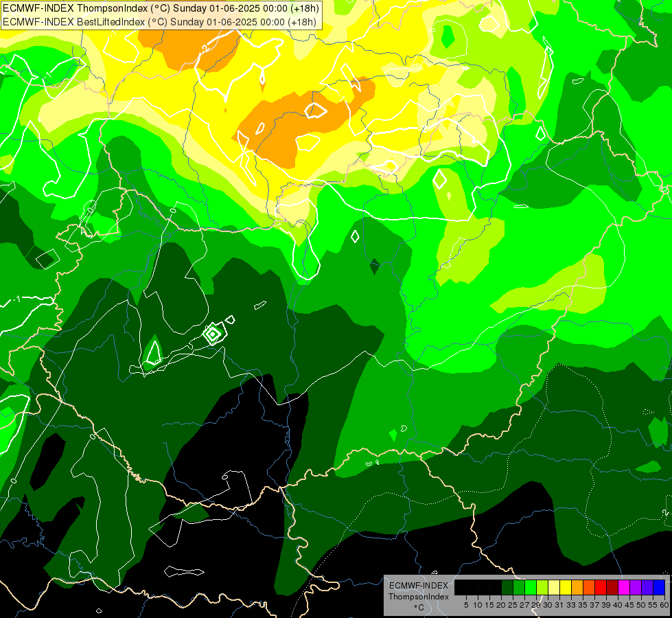Click the magenta legend swatch
Screen dimensions: 672x618
tap(623, 587)
